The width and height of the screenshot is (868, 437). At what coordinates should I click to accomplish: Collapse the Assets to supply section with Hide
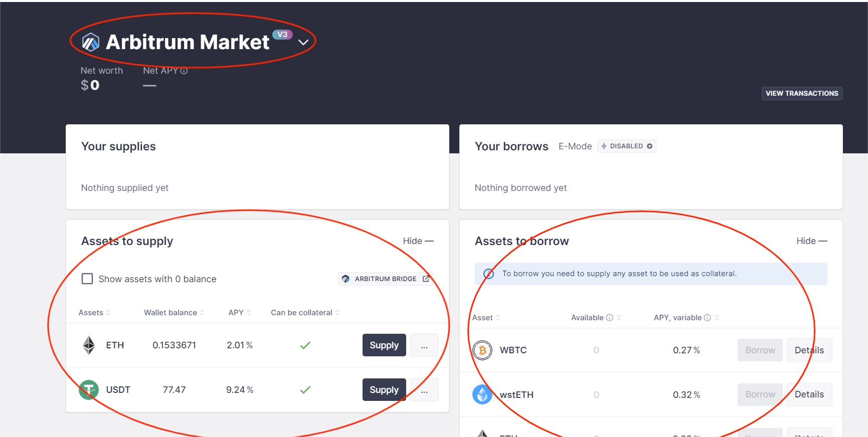pyautogui.click(x=418, y=241)
